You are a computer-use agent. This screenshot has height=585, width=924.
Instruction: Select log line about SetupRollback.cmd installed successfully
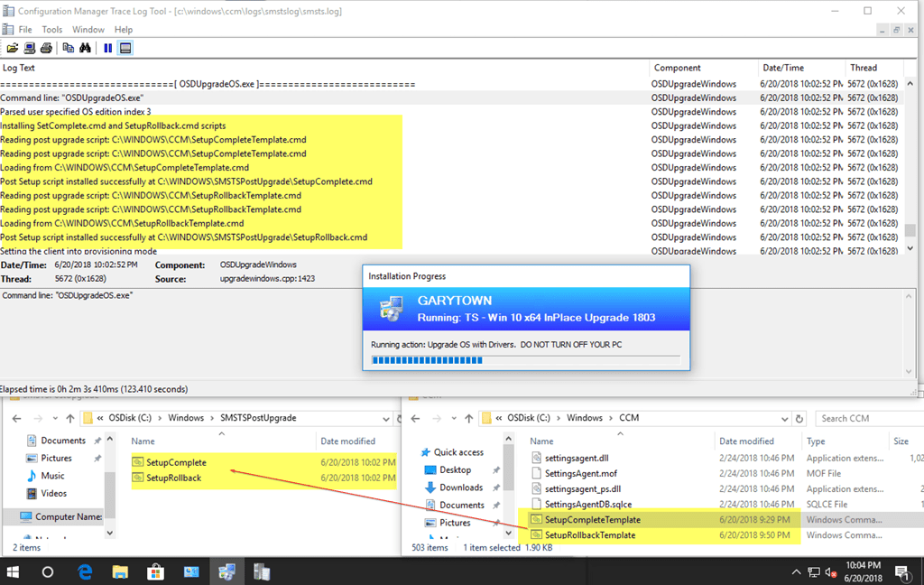[x=451, y=237]
